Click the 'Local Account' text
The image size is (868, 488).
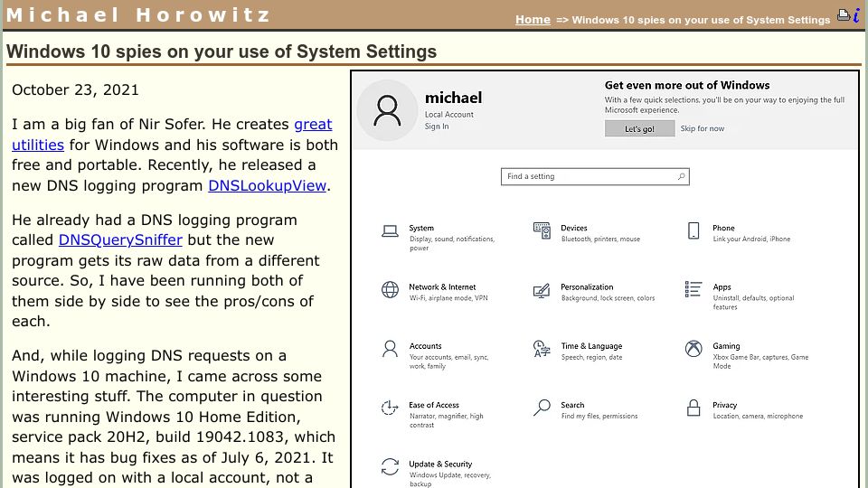click(x=449, y=115)
